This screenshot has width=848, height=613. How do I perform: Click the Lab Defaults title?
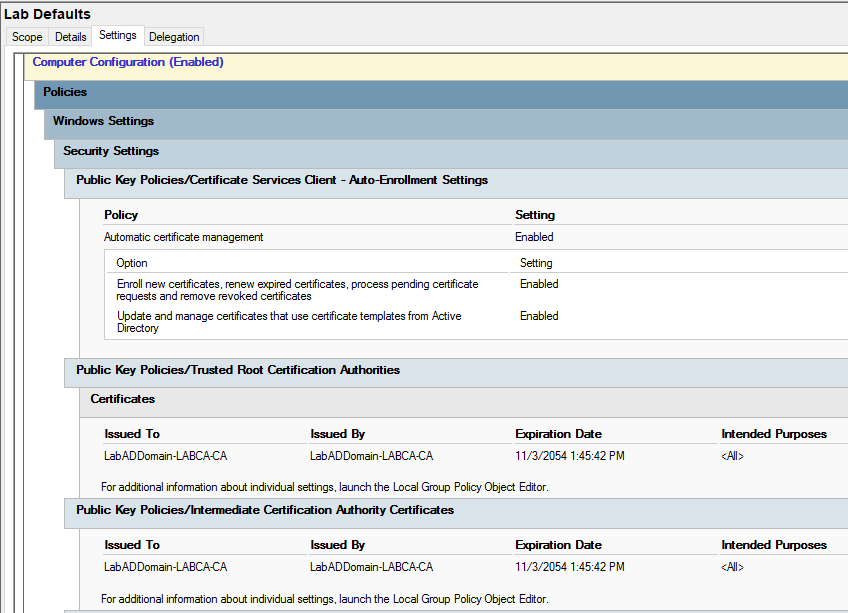point(47,14)
